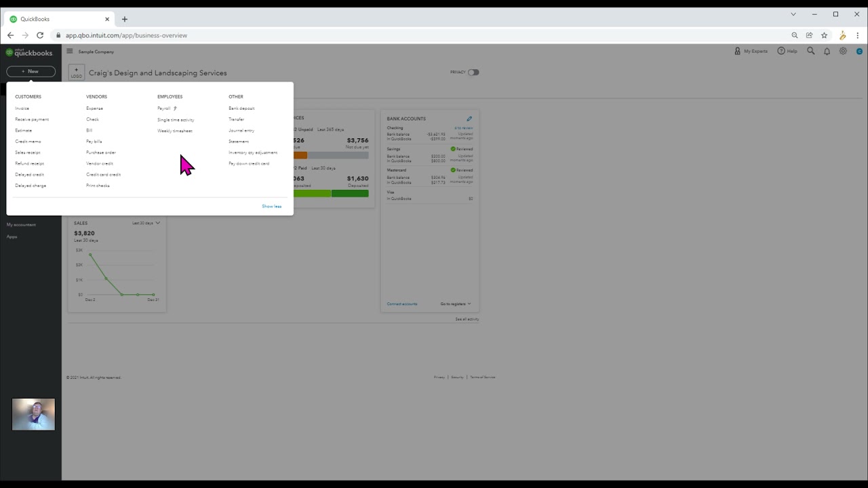Viewport: 868px width, 488px height.
Task: Choose Bill under Vendors
Action: click(x=89, y=130)
